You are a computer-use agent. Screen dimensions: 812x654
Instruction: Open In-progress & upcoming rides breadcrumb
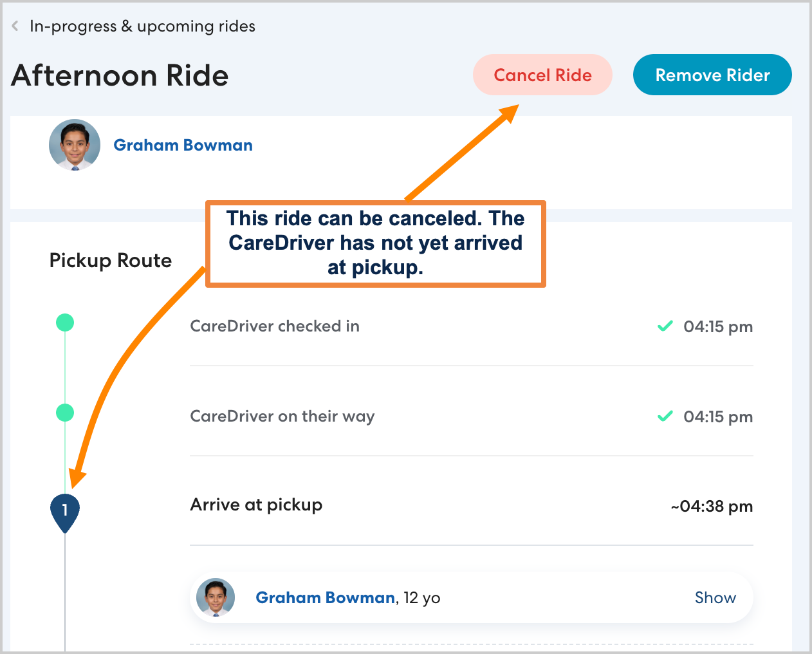(x=142, y=26)
